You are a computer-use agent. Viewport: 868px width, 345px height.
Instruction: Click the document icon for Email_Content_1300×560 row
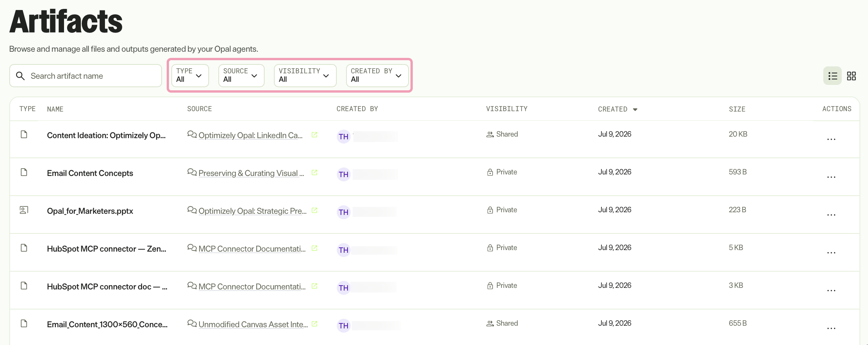click(x=24, y=323)
